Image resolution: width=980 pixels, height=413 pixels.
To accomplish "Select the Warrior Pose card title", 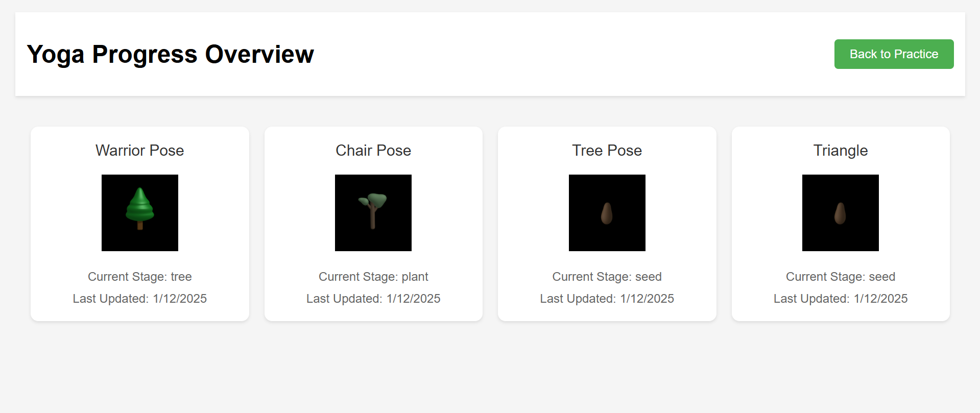I will click(139, 151).
